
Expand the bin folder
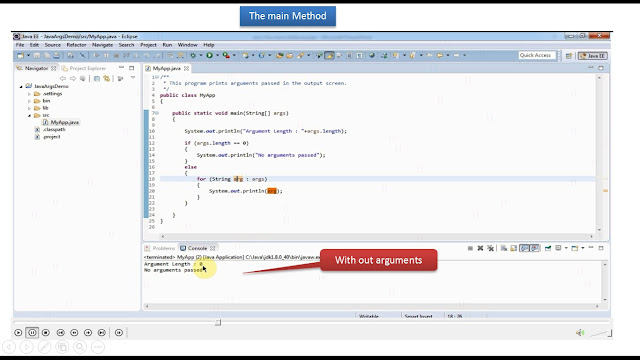coord(29,101)
